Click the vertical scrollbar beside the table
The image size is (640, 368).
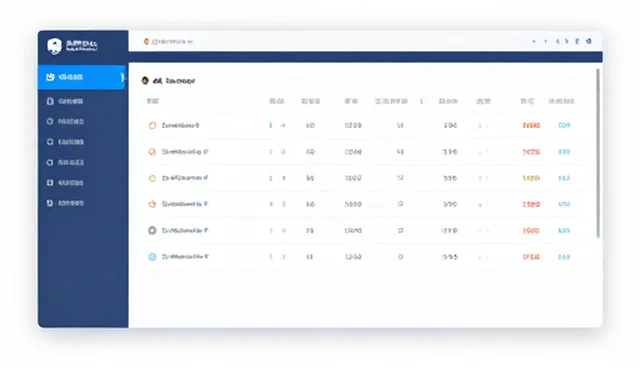[x=598, y=153]
